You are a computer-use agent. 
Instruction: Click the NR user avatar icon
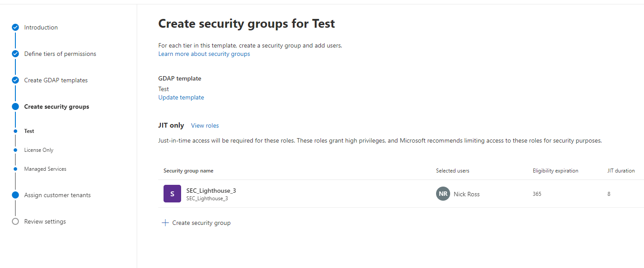pos(443,194)
